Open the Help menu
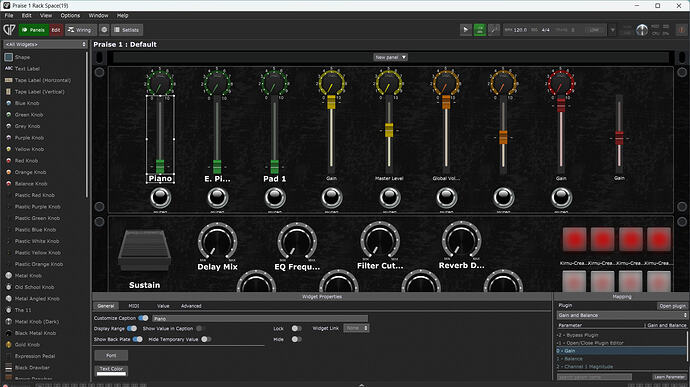The width and height of the screenshot is (690, 387). [x=122, y=15]
